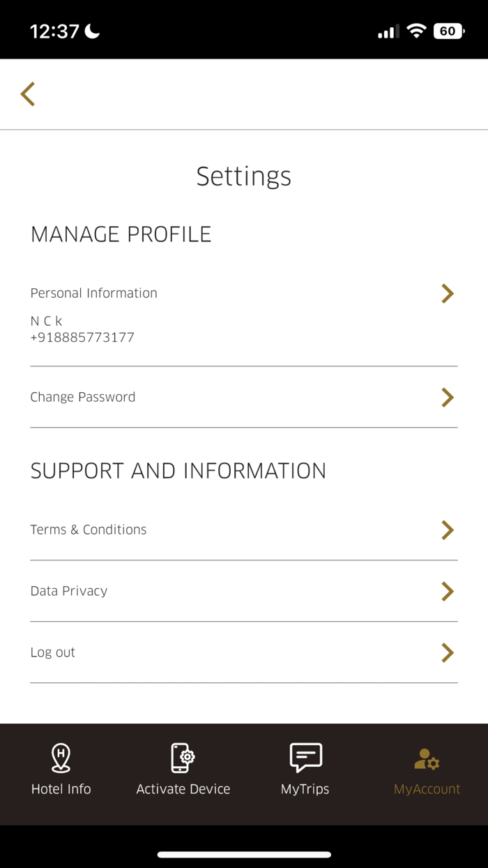Tap the Hotel Info location pin icon
Screen dimensions: 488x868
61,758
